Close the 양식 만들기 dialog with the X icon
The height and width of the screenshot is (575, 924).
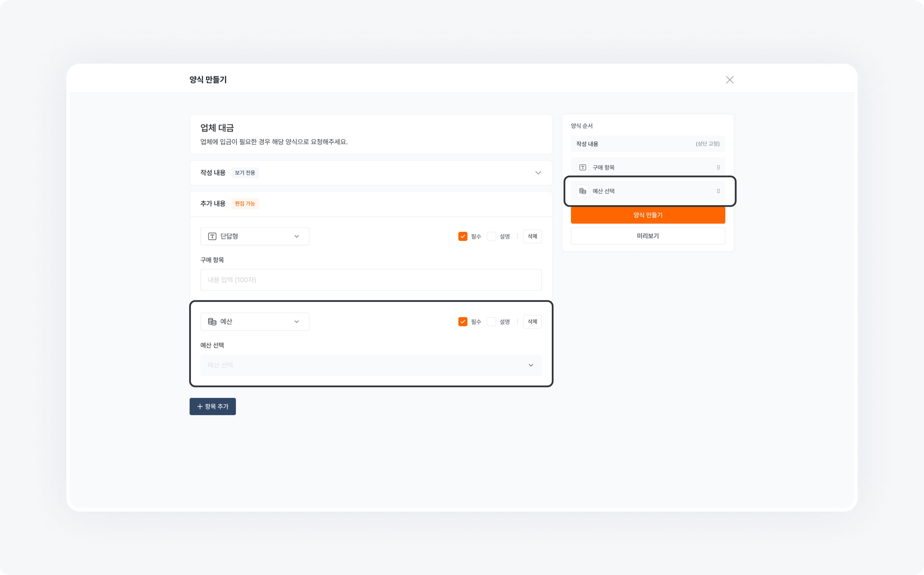[730, 80]
